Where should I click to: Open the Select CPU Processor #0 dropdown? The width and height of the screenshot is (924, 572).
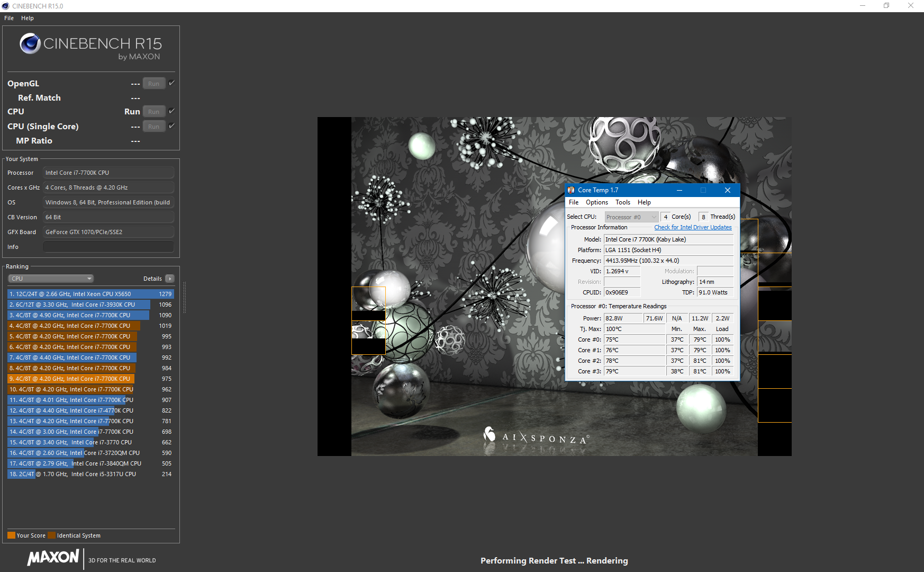[x=631, y=217]
